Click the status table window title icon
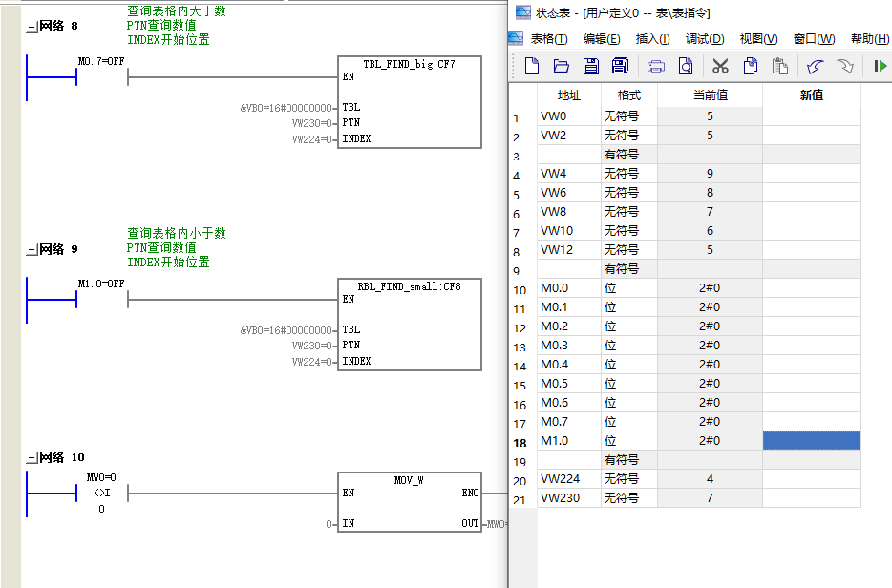892x588 pixels. (522, 12)
